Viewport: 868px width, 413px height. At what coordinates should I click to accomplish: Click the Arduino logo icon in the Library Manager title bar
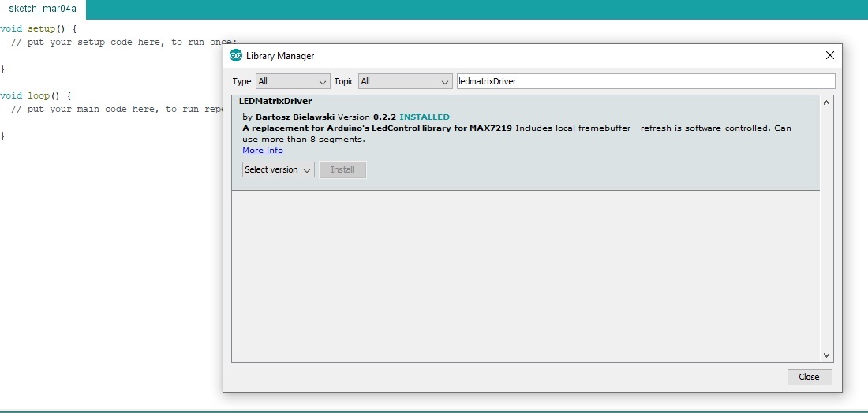pyautogui.click(x=236, y=55)
